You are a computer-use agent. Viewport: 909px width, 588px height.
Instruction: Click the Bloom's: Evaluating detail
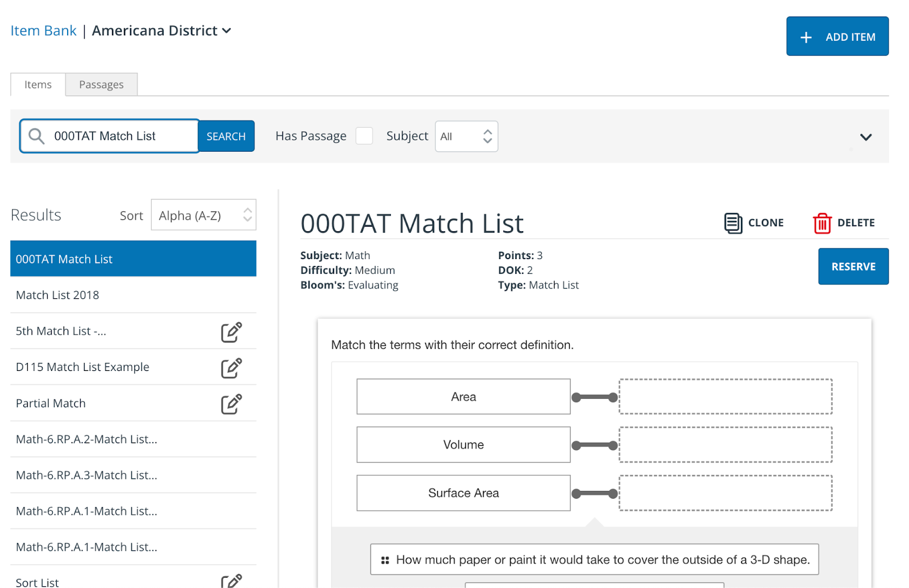pos(349,285)
